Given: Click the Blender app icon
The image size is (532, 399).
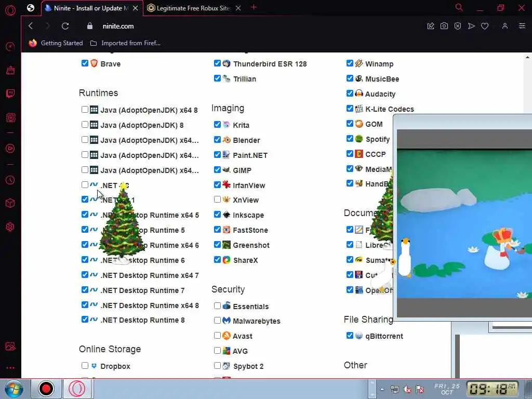Looking at the screenshot, I should click(x=227, y=140).
